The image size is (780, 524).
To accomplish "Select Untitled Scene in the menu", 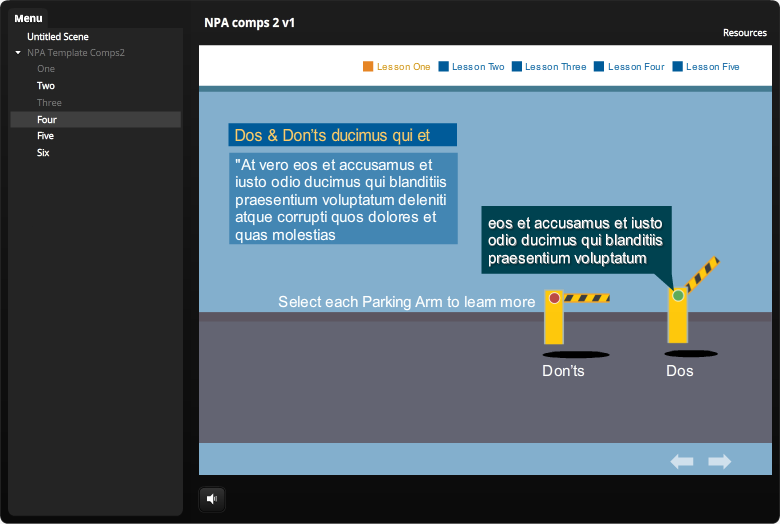I will pos(58,37).
